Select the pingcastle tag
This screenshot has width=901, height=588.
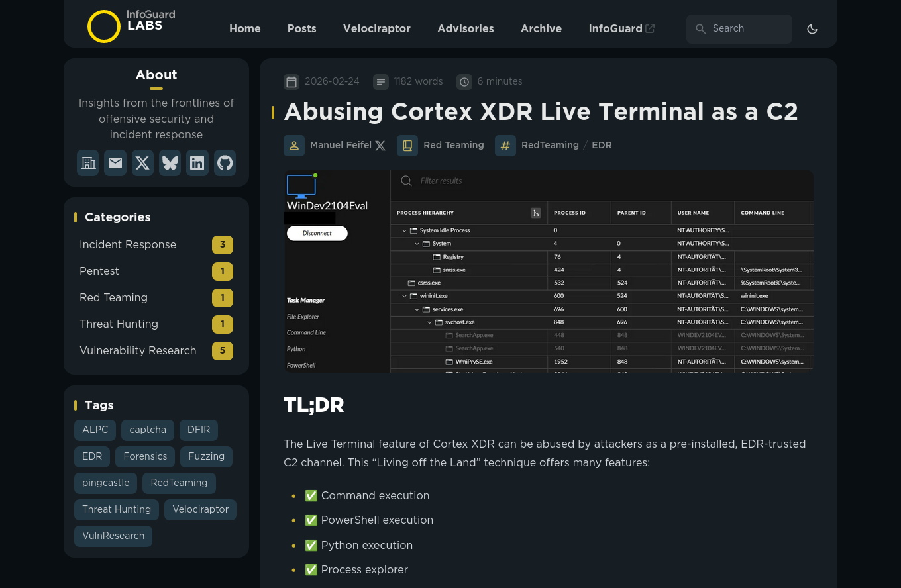(x=106, y=483)
